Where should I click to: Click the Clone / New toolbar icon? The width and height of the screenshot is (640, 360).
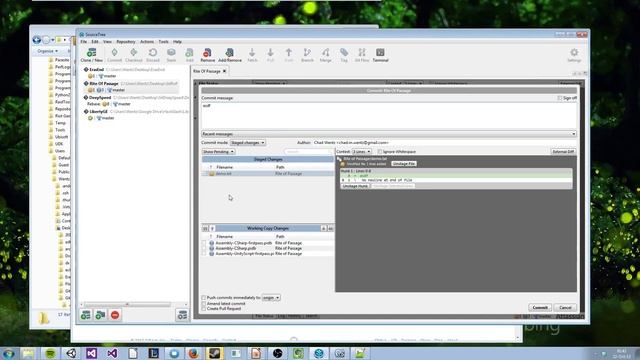tap(91, 54)
